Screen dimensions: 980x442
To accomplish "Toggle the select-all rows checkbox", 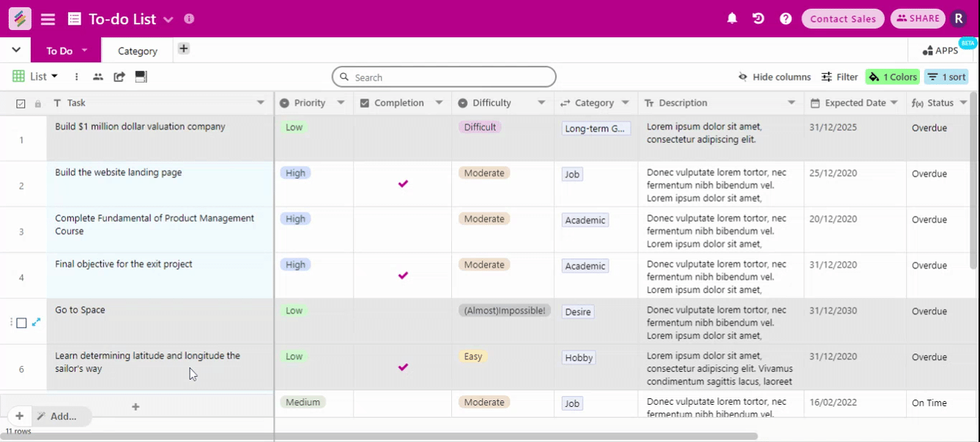I will [21, 104].
